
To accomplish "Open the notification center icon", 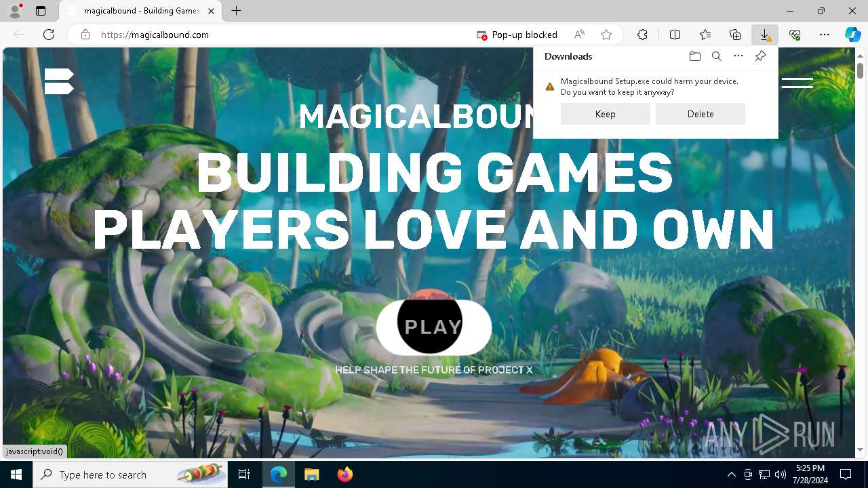I will [x=846, y=474].
